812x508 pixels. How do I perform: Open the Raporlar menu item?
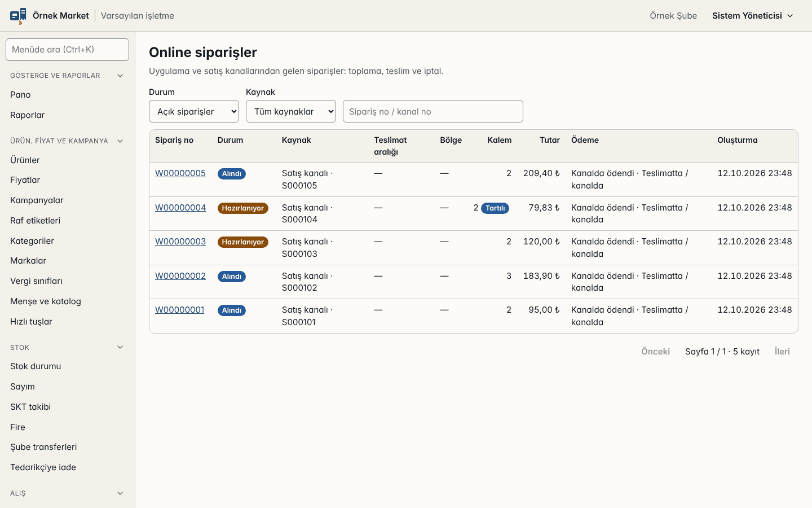27,115
